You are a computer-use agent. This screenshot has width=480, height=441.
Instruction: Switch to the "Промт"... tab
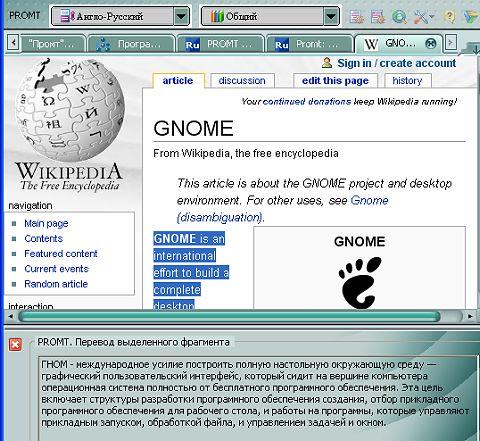pos(53,44)
